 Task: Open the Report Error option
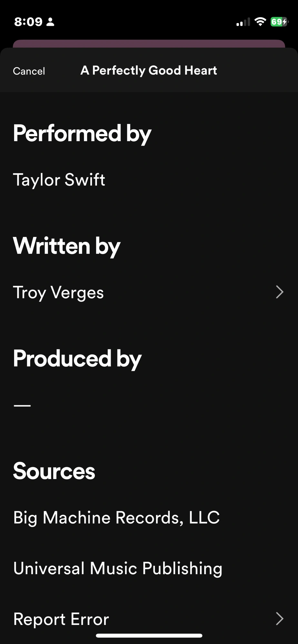pyautogui.click(x=61, y=619)
